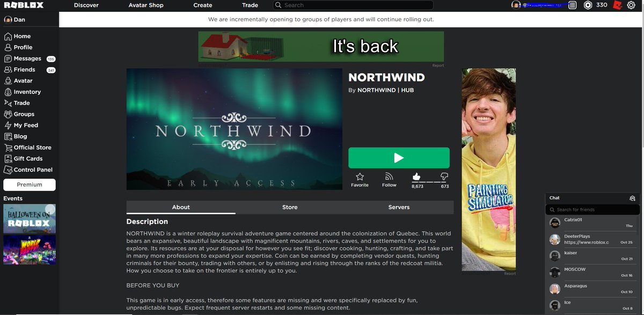Open chat with Ice

click(x=592, y=305)
